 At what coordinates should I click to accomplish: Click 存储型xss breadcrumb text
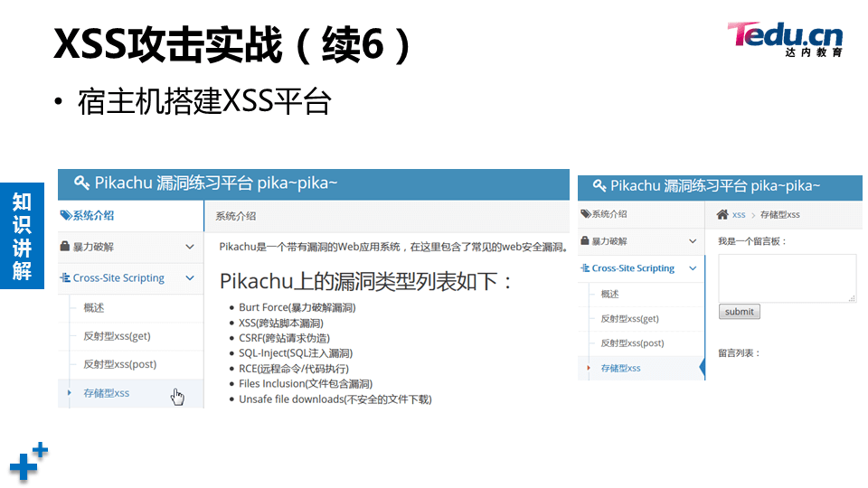780,215
